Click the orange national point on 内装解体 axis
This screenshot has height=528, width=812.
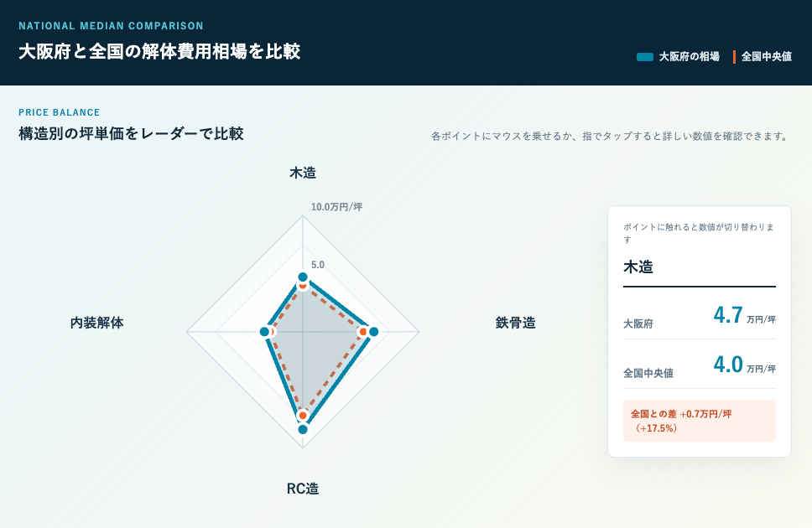[x=271, y=332]
